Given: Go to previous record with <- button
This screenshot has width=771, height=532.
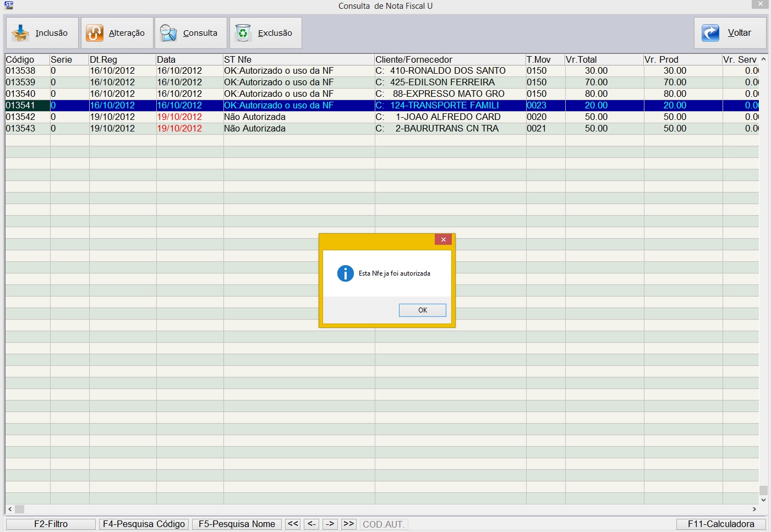Looking at the screenshot, I should click(311, 524).
